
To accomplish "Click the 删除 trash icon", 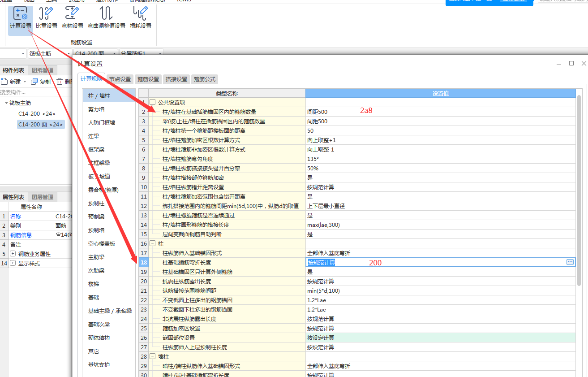I will click(x=59, y=82).
